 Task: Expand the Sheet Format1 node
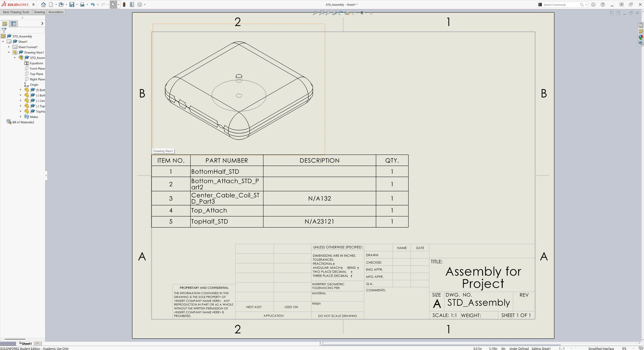(9, 47)
